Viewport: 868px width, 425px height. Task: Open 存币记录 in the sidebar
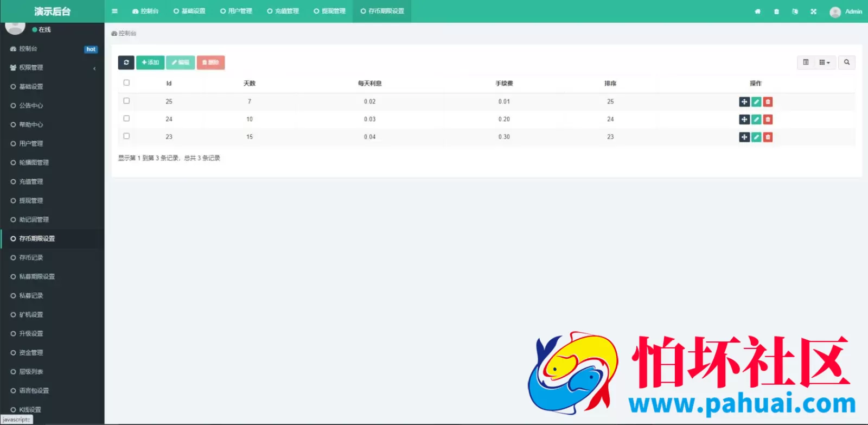(52, 258)
